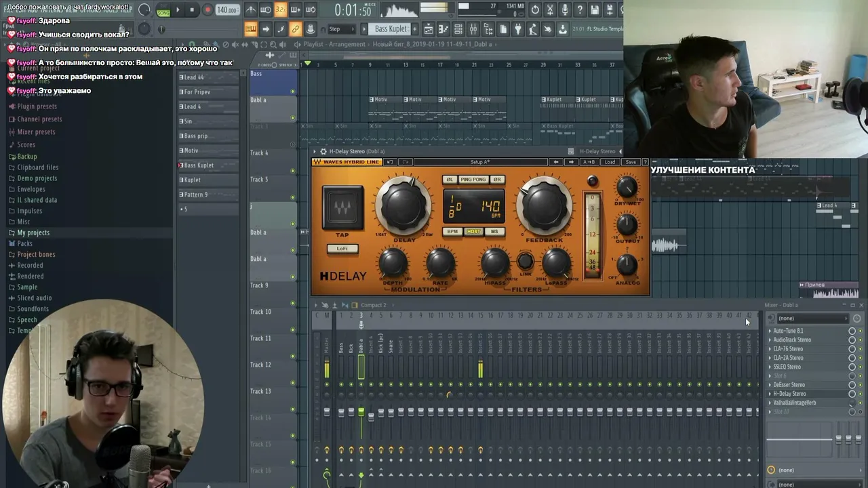The height and width of the screenshot is (488, 868).
Task: Start recording with the Record button
Action: pos(208,10)
